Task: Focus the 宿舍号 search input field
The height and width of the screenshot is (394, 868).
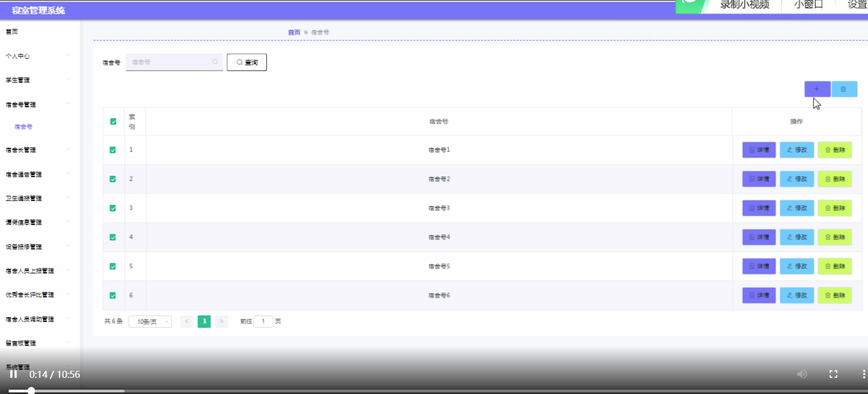Action: pyautogui.click(x=174, y=62)
